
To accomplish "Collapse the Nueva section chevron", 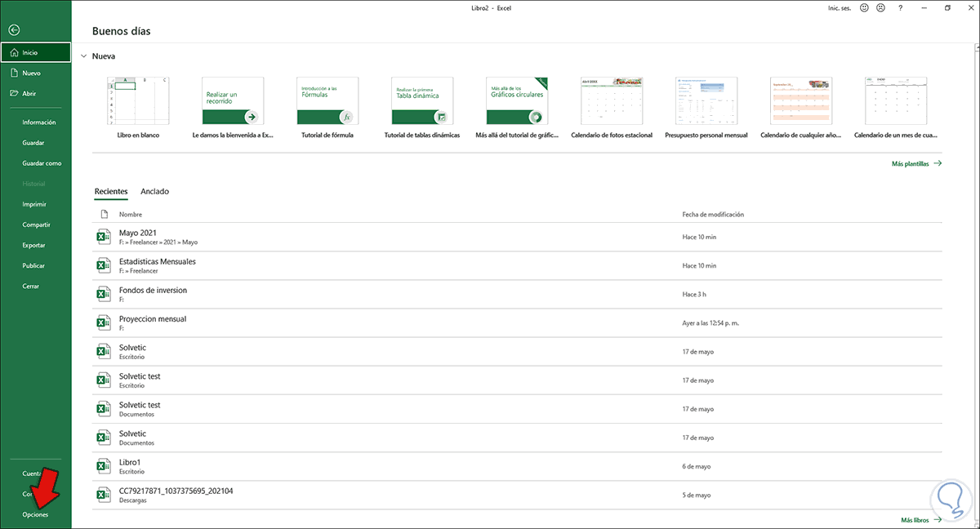I will coord(83,56).
